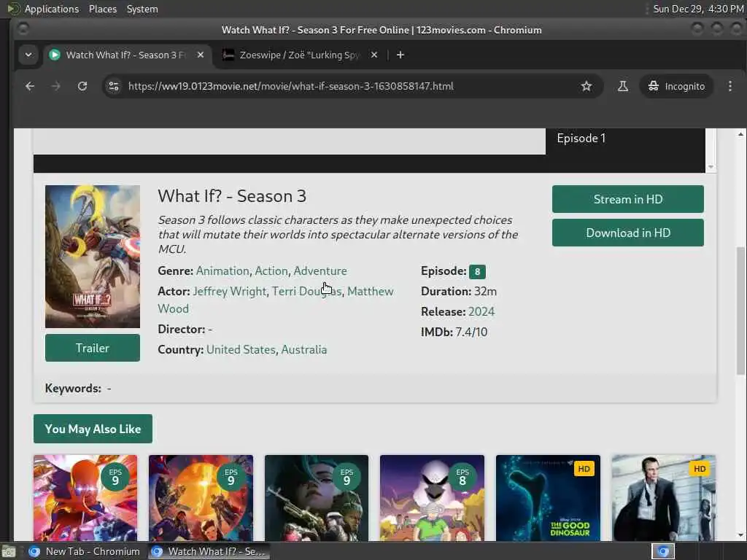747x560 pixels.
Task: Open the third recommendation with the rifle soldier
Action: click(317, 498)
